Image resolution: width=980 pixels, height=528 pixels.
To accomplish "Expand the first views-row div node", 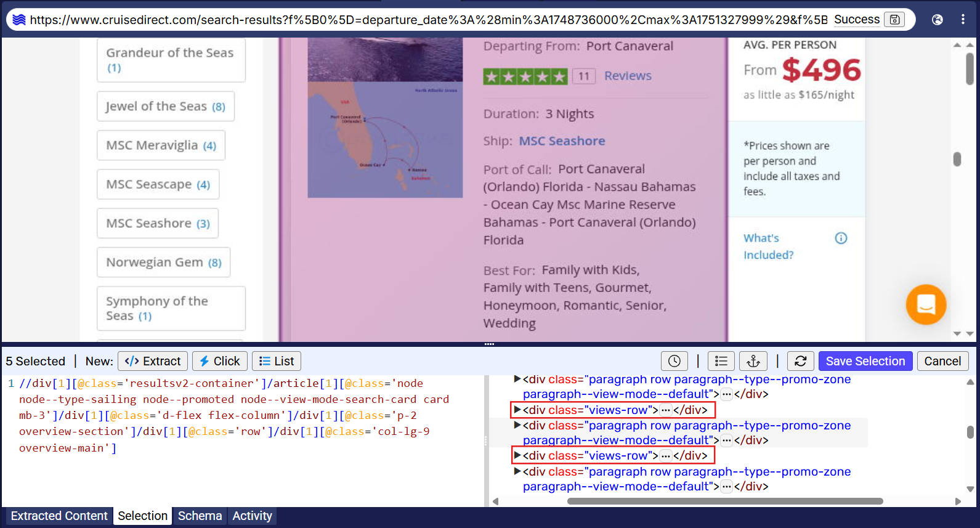I will coord(517,410).
